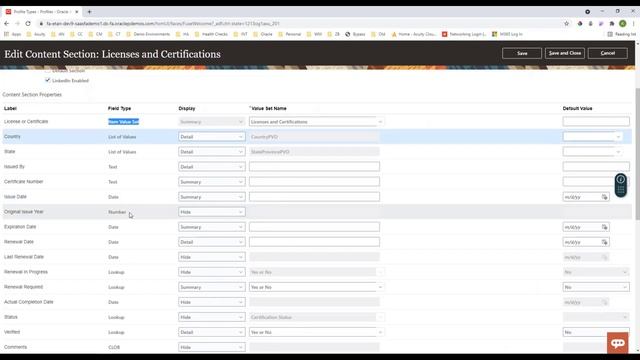The width and height of the screenshot is (640, 360).
Task: Click the Save button
Action: point(522,53)
